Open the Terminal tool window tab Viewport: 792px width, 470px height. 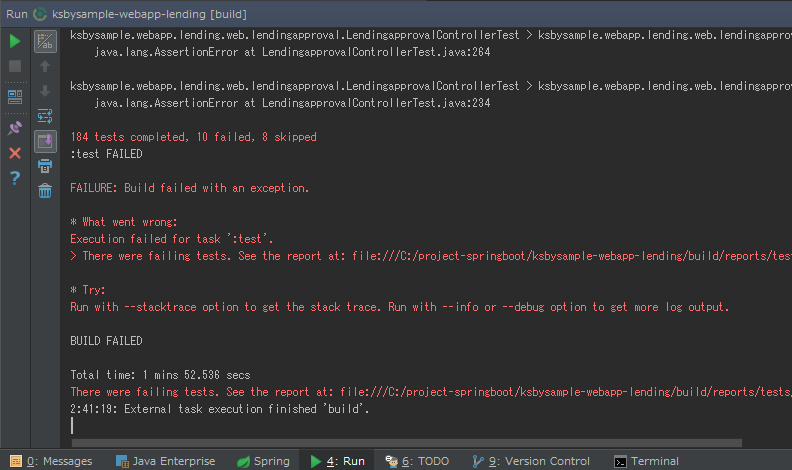(x=646, y=461)
